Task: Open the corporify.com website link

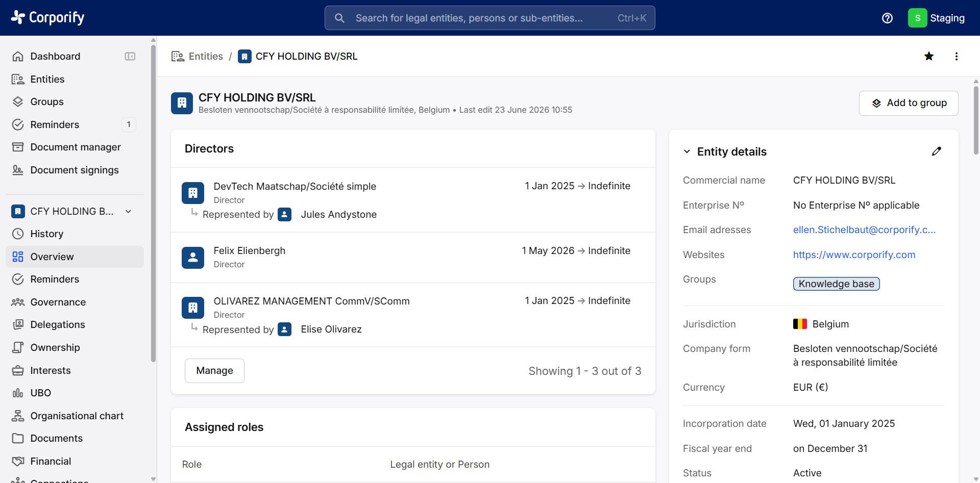Action: point(854,255)
